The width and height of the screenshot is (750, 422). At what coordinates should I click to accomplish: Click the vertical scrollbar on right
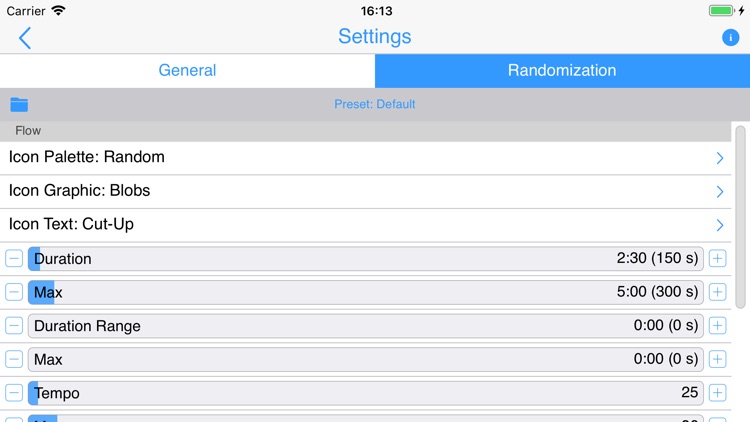pyautogui.click(x=740, y=217)
